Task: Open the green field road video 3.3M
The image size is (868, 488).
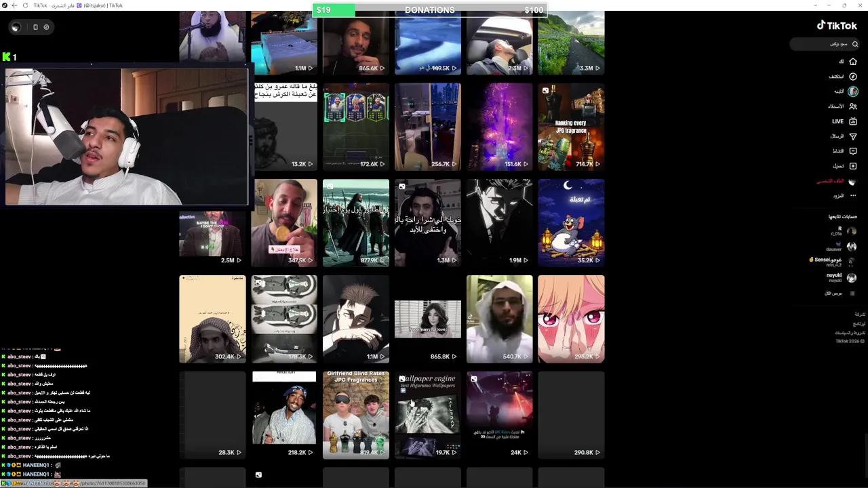Action: pyautogui.click(x=571, y=42)
